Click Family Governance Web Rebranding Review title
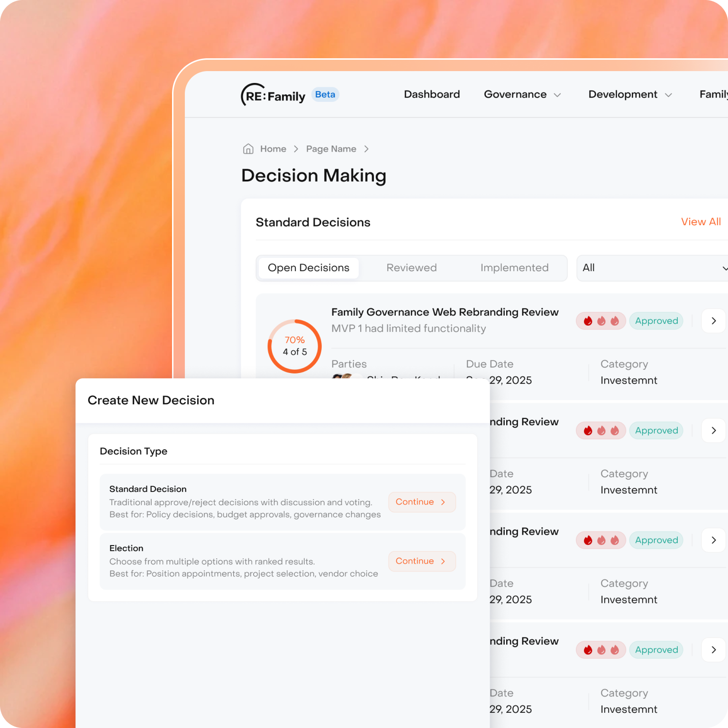The height and width of the screenshot is (728, 728). pyautogui.click(x=445, y=312)
